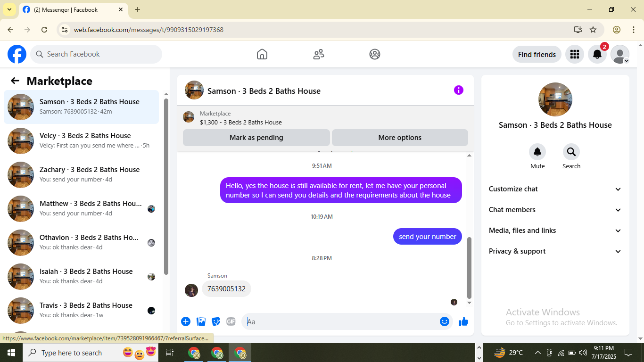Image resolution: width=644 pixels, height=362 pixels.
Task: Open the $1,300 Marketplace listing link
Action: [241, 122]
